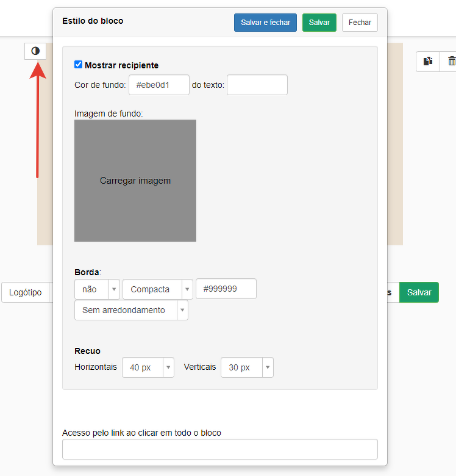
Task: Open the border 'não' dropdown
Action: click(97, 289)
